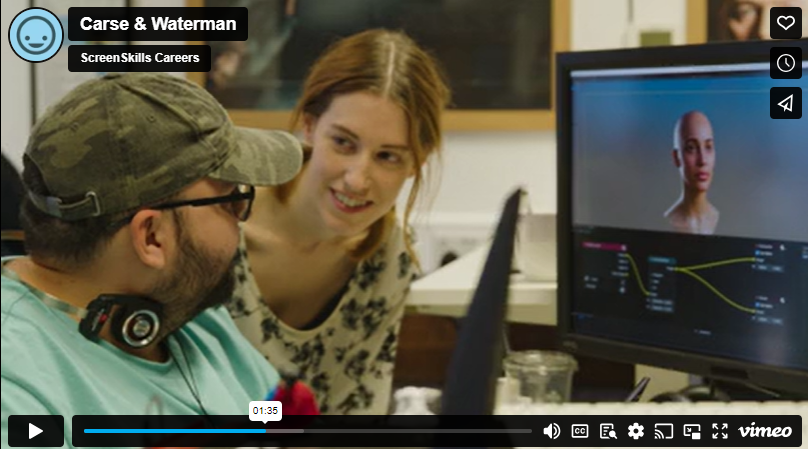Screen dimensions: 808x449
Task: Mute the video volume
Action: click(x=551, y=431)
